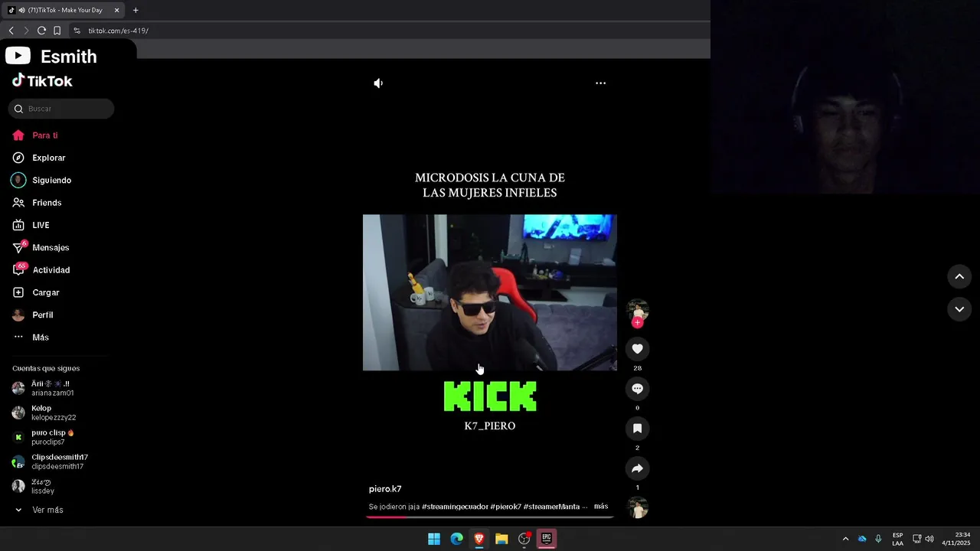The width and height of the screenshot is (980, 551).
Task: Open a new browser tab
Action: tap(136, 10)
